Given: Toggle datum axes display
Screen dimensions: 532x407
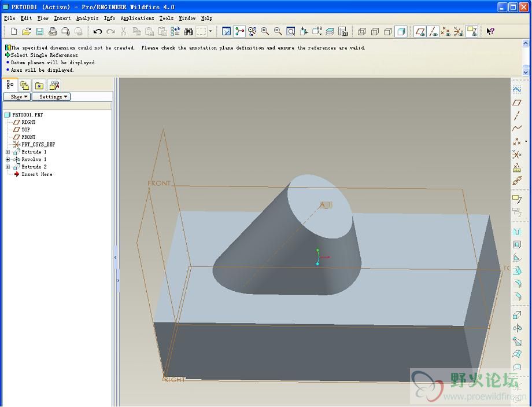Looking at the screenshot, I should click(x=433, y=32).
